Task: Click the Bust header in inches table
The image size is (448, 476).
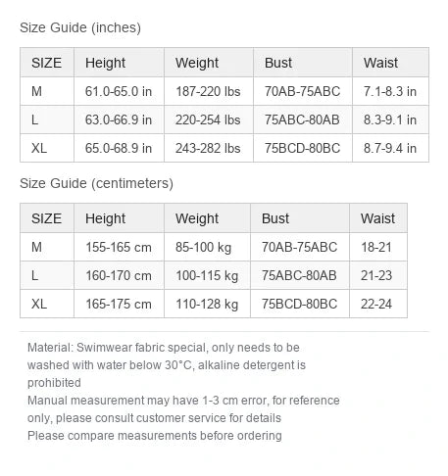Action: (303, 63)
